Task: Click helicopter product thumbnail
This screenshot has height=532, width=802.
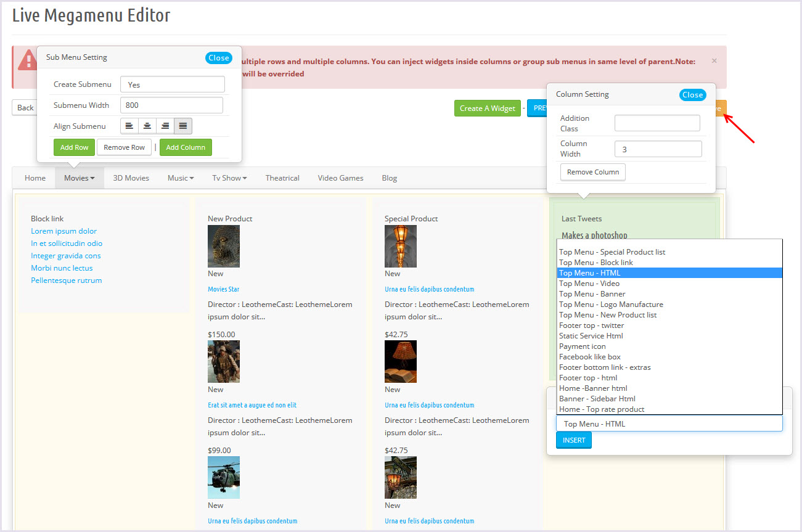Action: [x=224, y=477]
